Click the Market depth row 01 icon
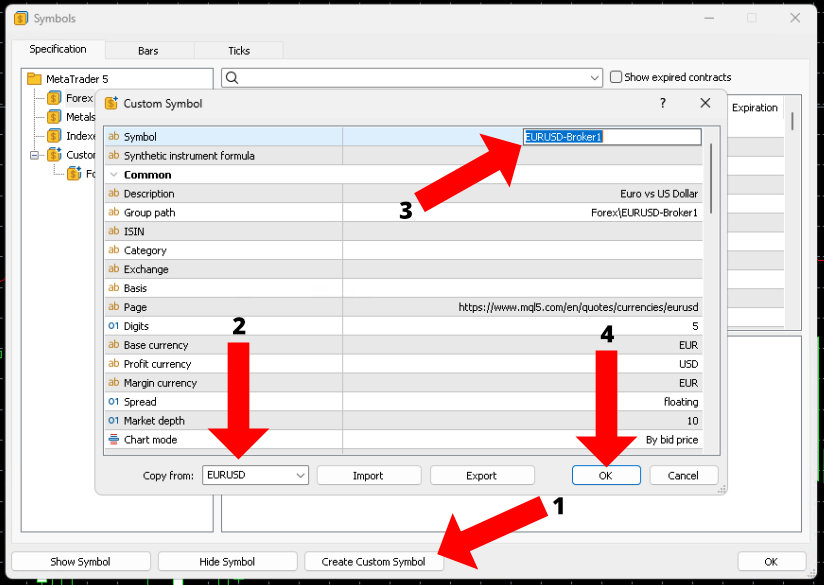 tap(114, 420)
